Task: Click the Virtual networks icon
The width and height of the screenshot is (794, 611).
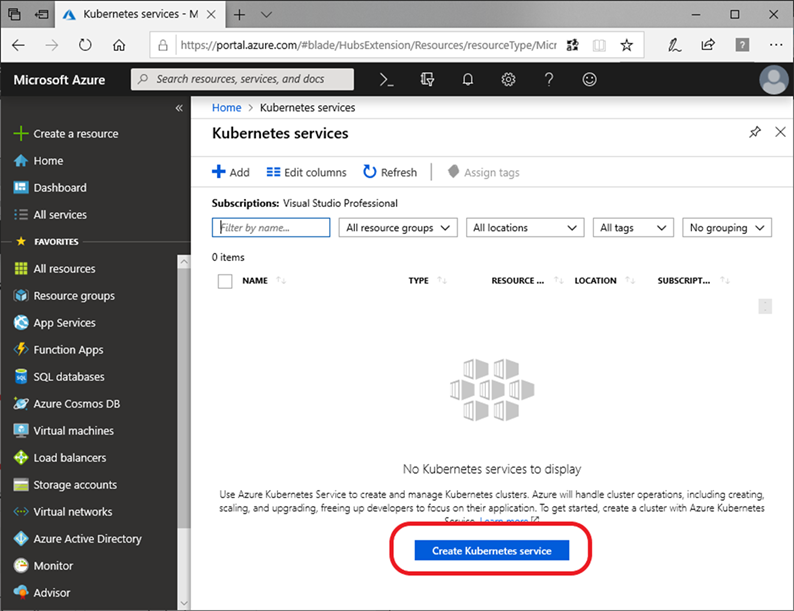Action: click(x=21, y=512)
